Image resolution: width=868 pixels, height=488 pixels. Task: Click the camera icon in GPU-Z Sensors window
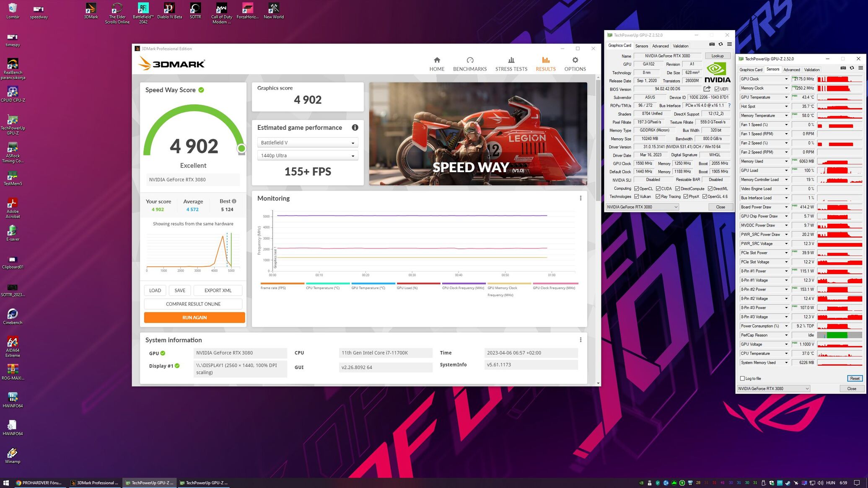(843, 68)
